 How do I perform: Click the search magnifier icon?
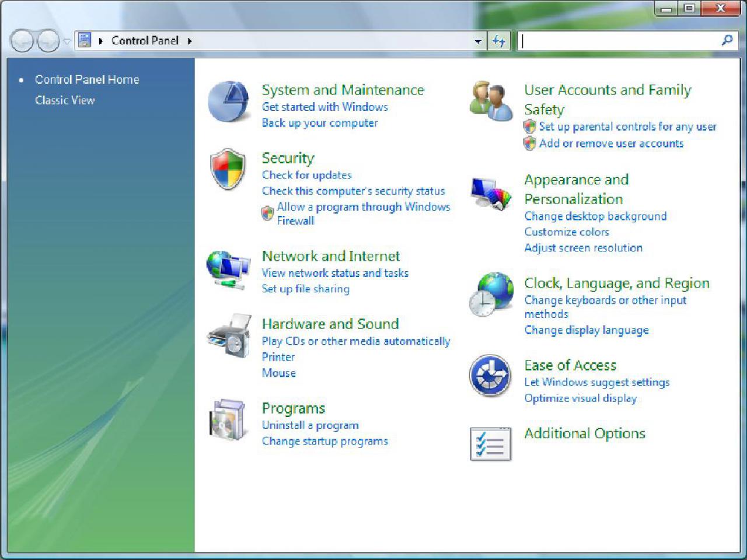coord(727,40)
